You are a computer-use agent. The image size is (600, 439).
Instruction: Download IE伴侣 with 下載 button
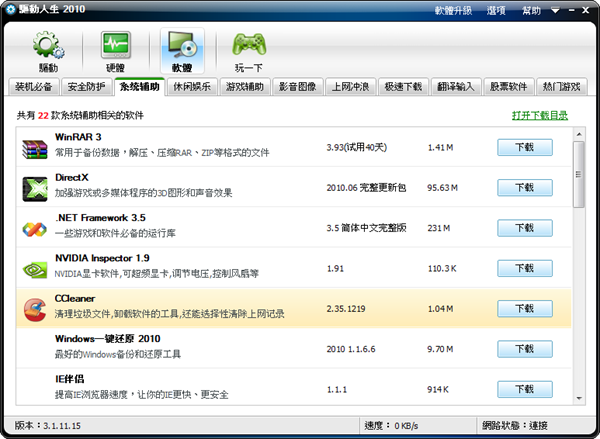tap(525, 389)
